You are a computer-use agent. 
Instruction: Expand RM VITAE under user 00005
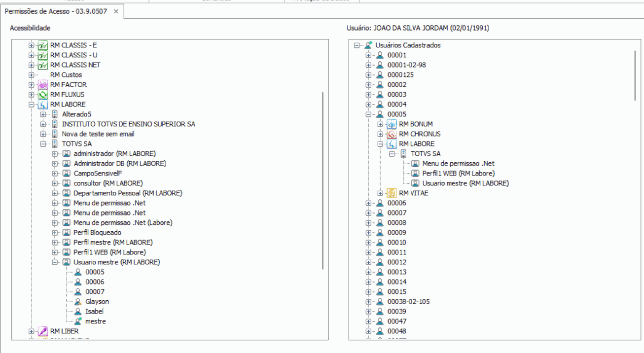tap(381, 193)
